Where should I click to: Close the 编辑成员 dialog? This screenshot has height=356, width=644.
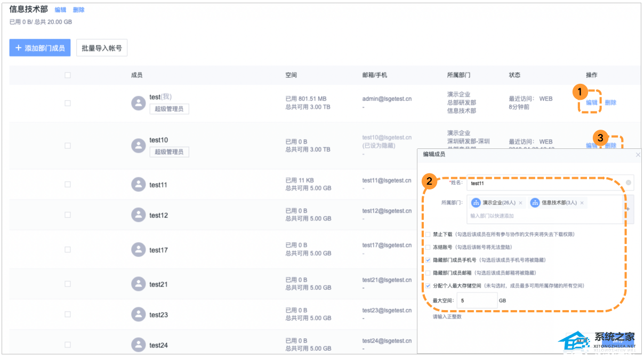(638, 155)
